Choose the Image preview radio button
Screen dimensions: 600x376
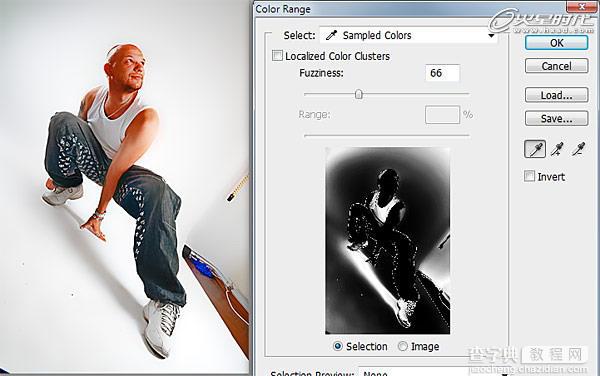pos(403,346)
